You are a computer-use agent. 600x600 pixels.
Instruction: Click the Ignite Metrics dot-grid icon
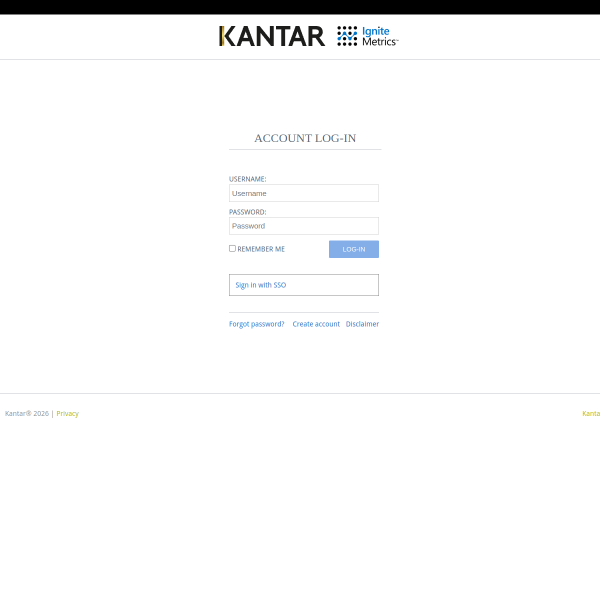pyautogui.click(x=347, y=36)
